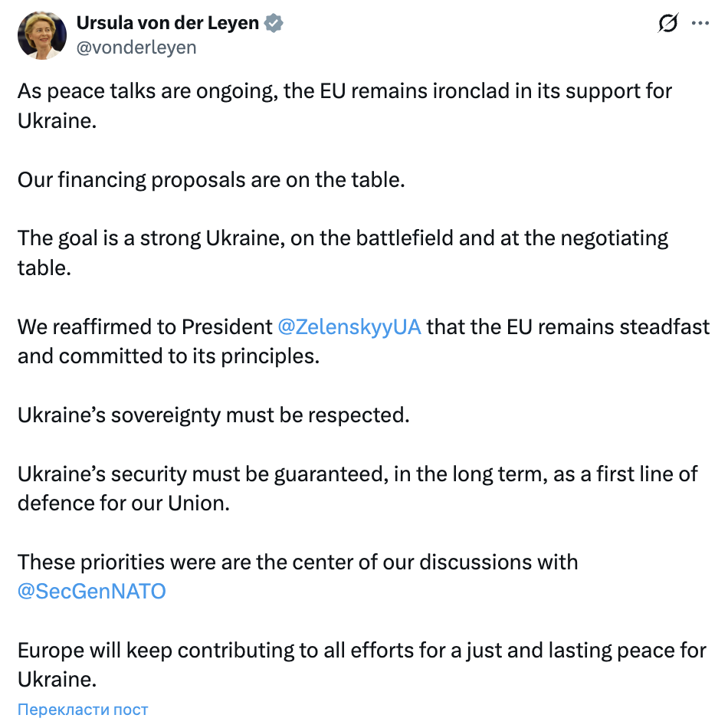Click the grey verification checkmark icon

tap(272, 22)
